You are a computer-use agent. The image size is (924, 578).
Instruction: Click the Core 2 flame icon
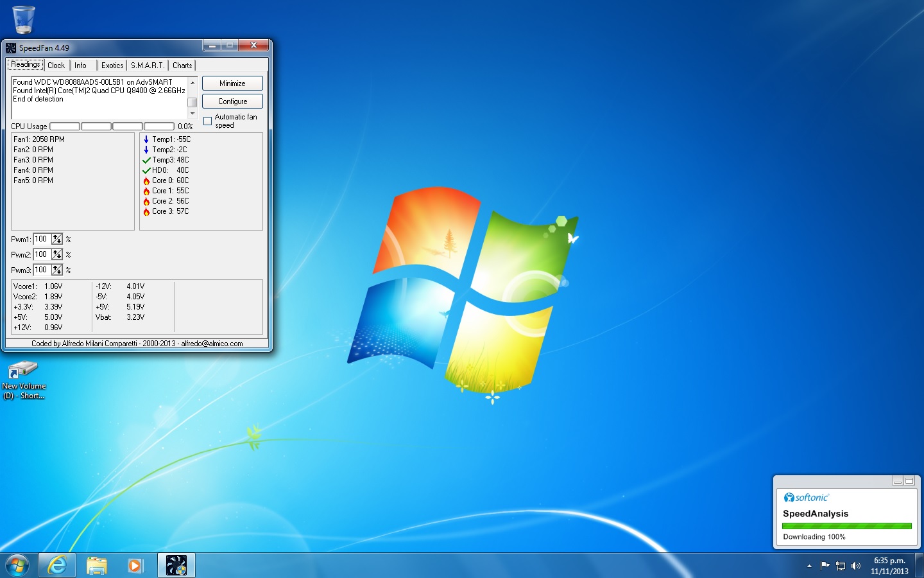click(146, 201)
